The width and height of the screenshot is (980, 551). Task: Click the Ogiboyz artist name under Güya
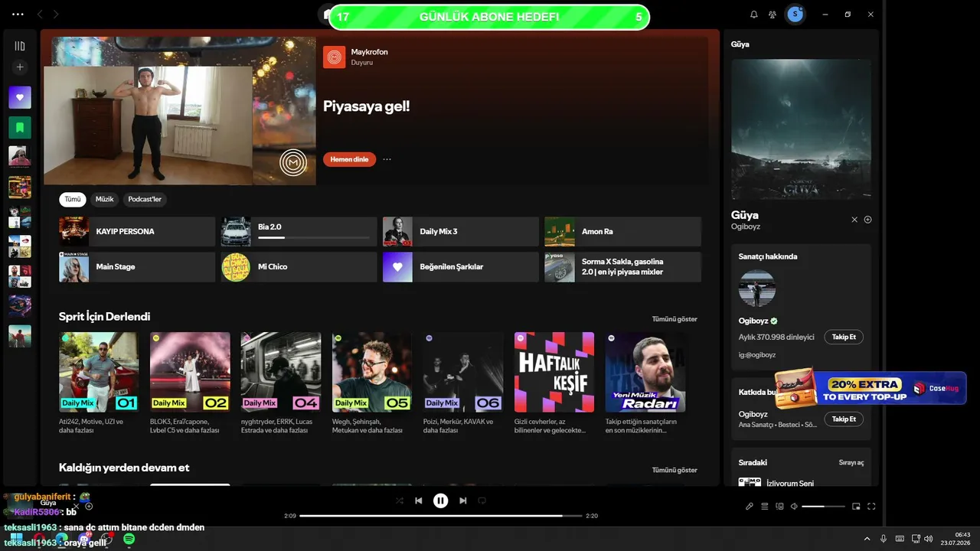[746, 227]
